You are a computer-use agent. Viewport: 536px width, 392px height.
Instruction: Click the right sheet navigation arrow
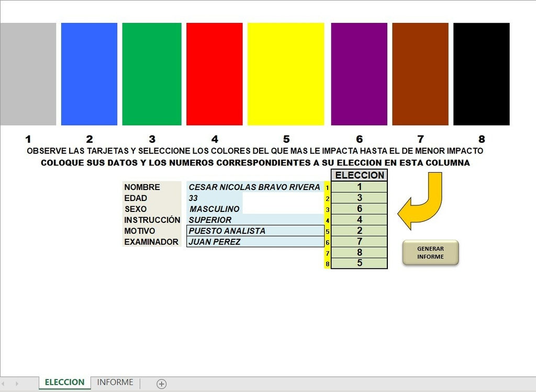[x=16, y=384]
